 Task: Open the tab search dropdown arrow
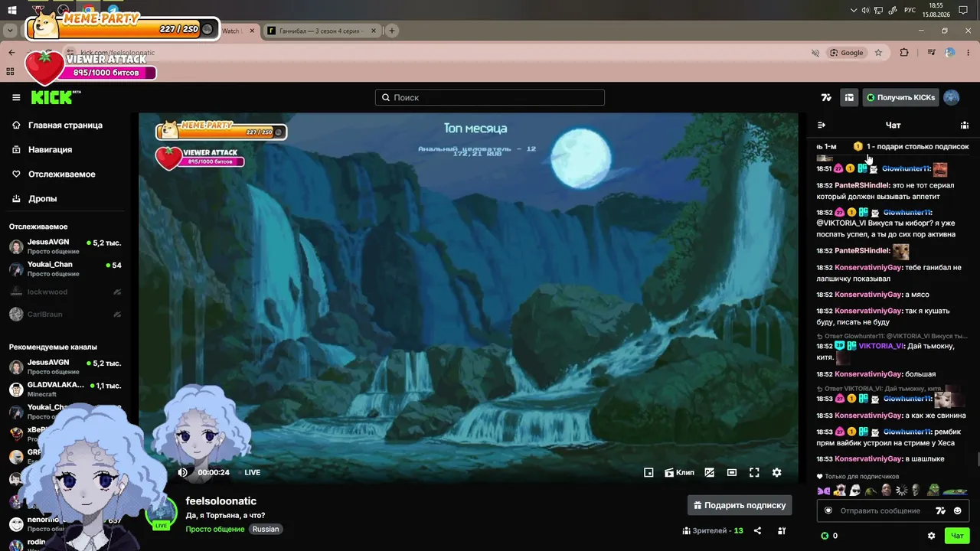pos(11,31)
